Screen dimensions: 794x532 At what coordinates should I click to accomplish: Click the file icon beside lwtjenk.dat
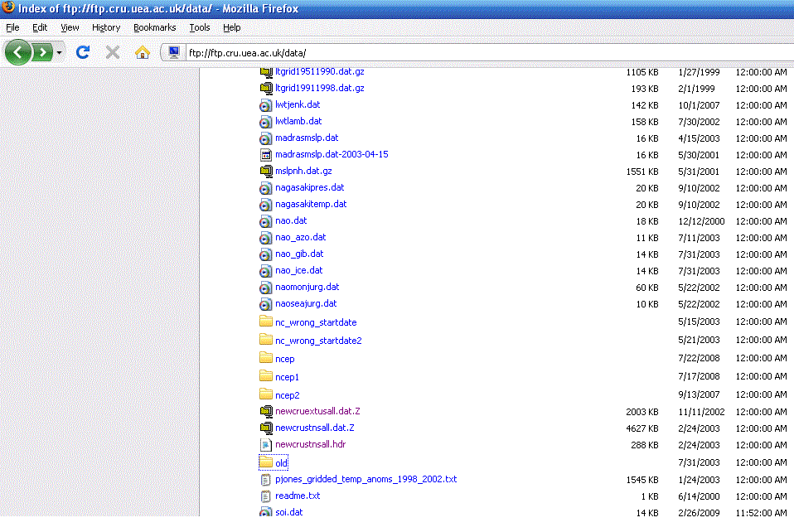pyautogui.click(x=265, y=105)
